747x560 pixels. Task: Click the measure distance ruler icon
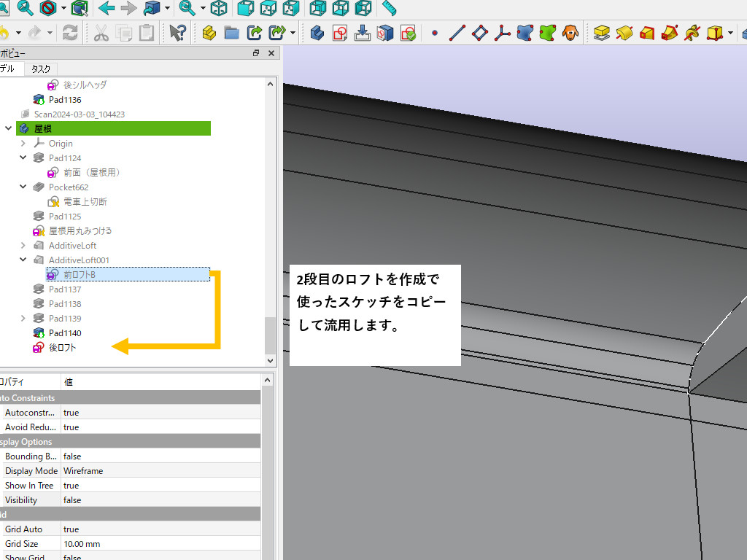[388, 9]
